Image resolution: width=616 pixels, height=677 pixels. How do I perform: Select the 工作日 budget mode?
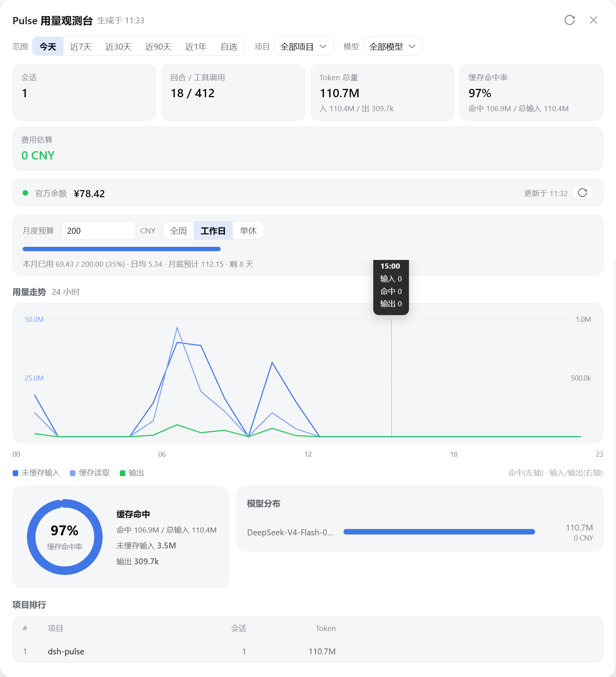click(213, 231)
